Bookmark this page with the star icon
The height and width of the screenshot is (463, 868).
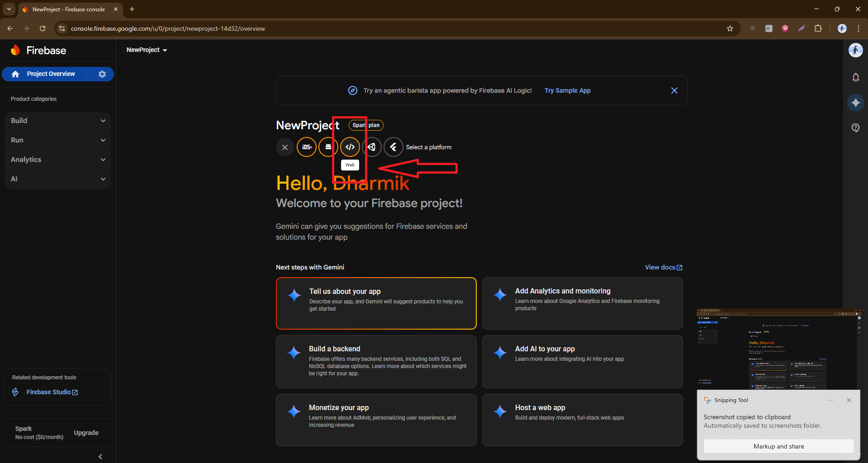[730, 28]
